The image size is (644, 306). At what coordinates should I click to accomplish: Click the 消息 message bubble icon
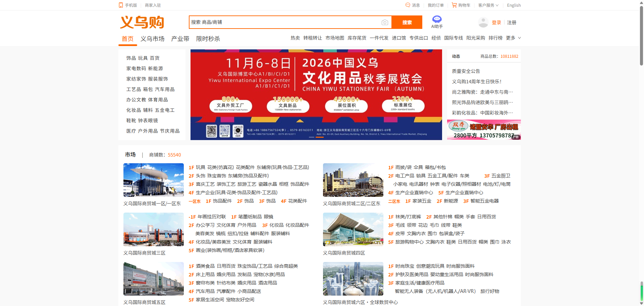pyautogui.click(x=408, y=5)
